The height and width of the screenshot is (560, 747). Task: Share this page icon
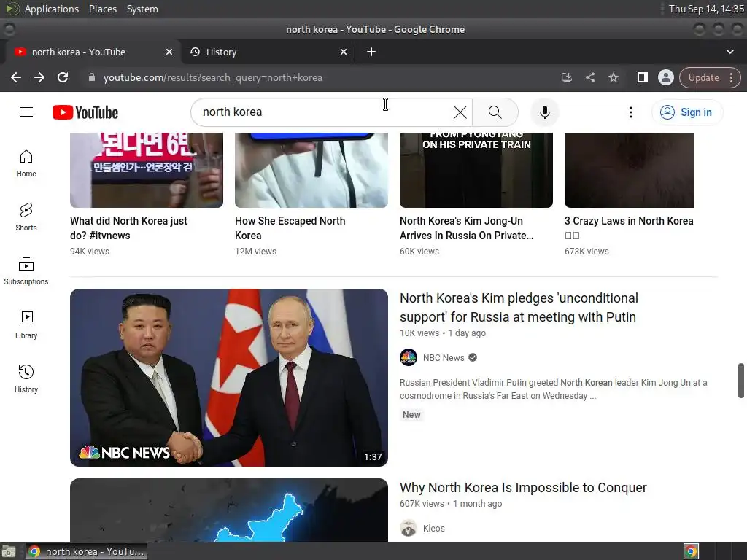589,77
